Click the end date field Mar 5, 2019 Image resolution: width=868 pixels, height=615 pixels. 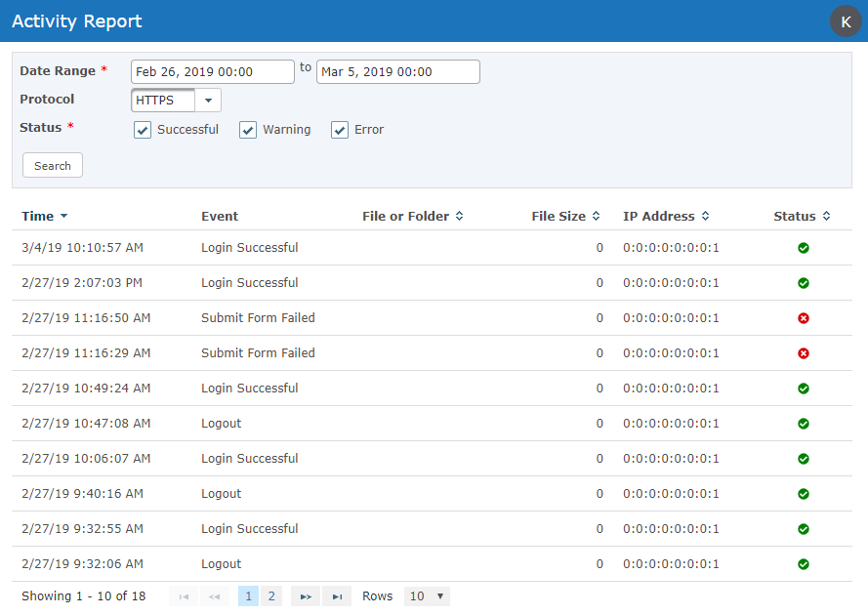tap(397, 72)
